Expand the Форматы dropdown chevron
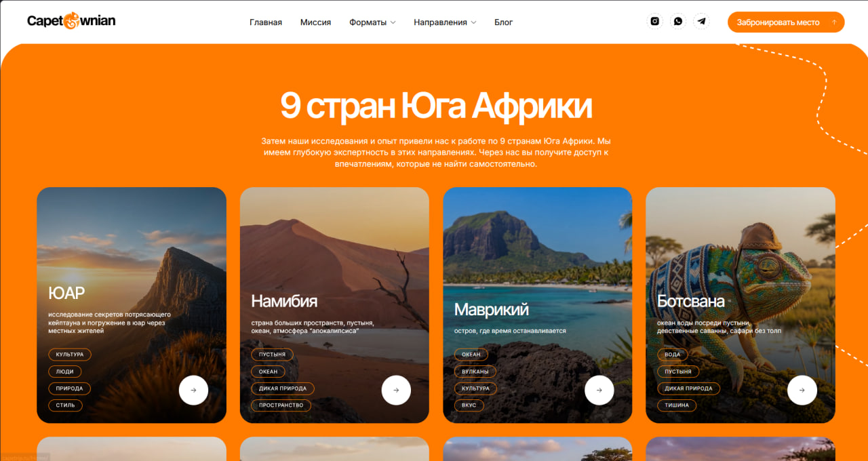This screenshot has width=868, height=461. coord(393,22)
